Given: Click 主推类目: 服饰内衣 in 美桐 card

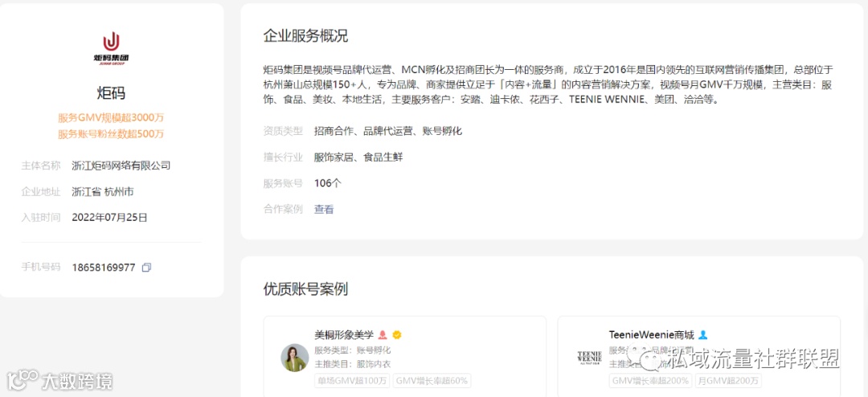Looking at the screenshot, I should pos(353,364).
